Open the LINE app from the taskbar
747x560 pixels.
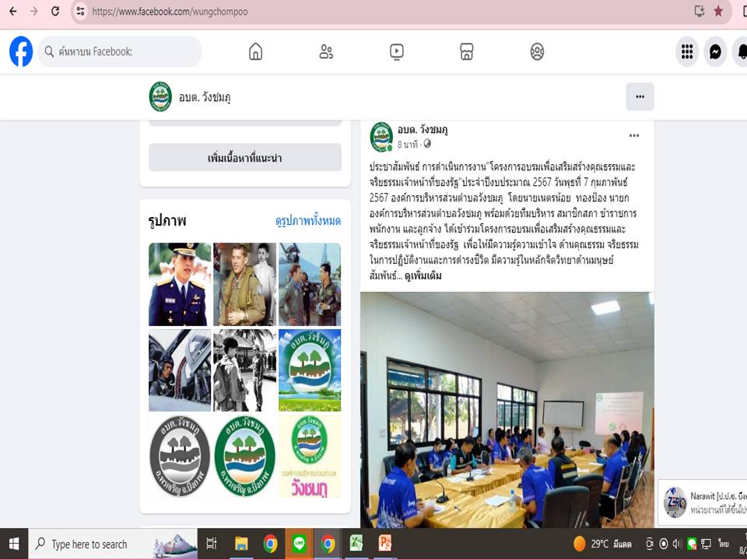299,544
